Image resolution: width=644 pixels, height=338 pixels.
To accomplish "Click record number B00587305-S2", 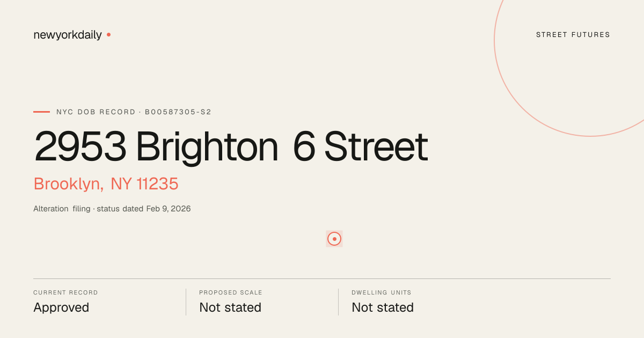I will point(178,112).
